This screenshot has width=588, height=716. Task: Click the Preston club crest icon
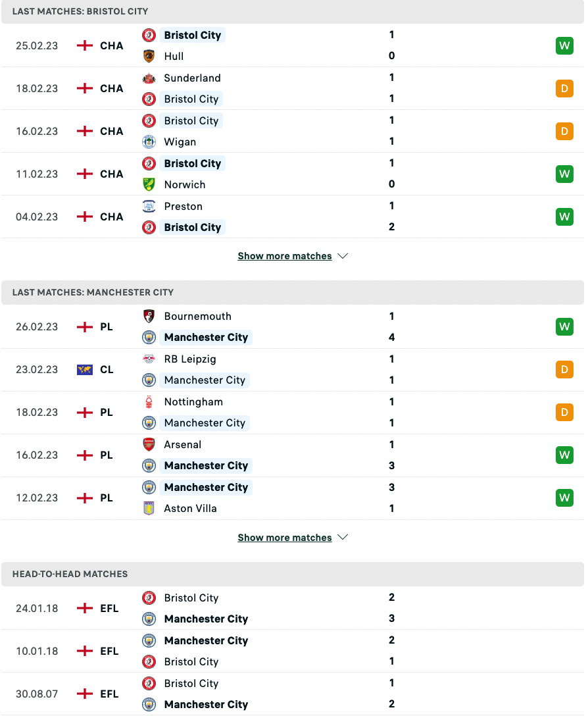149,206
